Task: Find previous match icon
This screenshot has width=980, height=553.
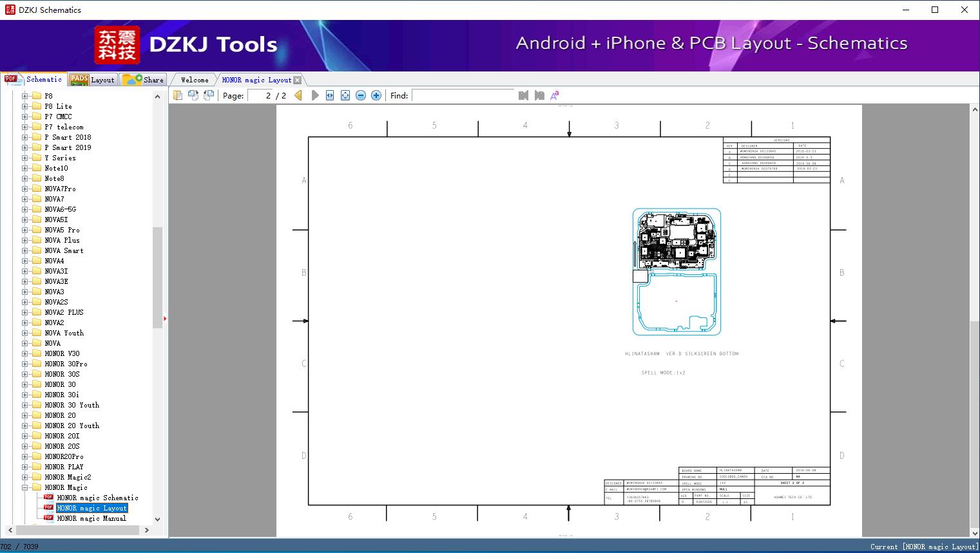Action: point(523,95)
